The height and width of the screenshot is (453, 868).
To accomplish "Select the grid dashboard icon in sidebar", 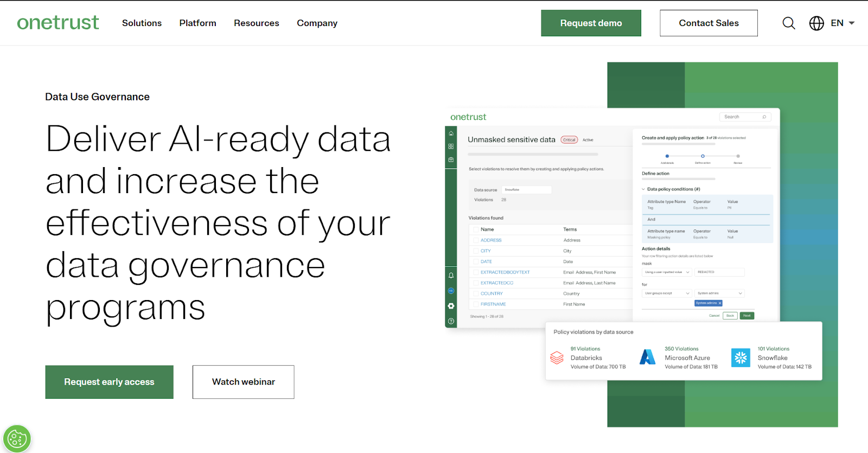I will (x=451, y=146).
